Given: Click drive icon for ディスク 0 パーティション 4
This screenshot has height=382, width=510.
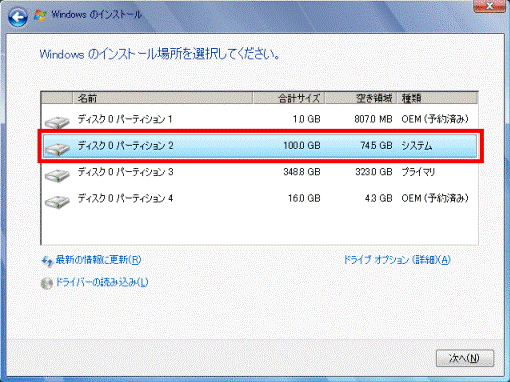Looking at the screenshot, I should tap(57, 201).
